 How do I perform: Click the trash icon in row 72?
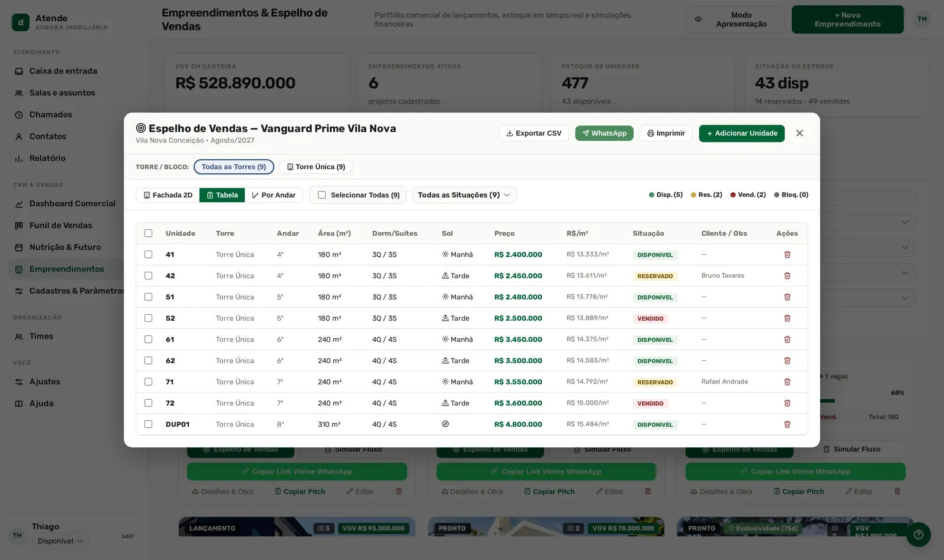787,403
